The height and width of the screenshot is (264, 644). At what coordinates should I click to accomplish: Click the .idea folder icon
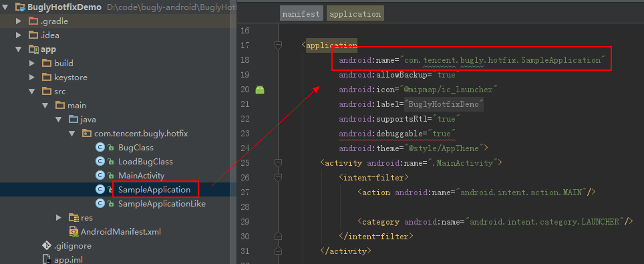point(33,35)
